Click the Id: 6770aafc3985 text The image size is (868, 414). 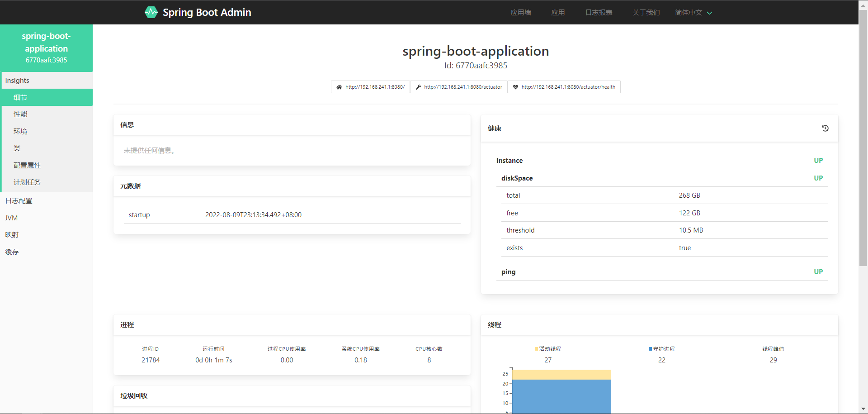476,66
